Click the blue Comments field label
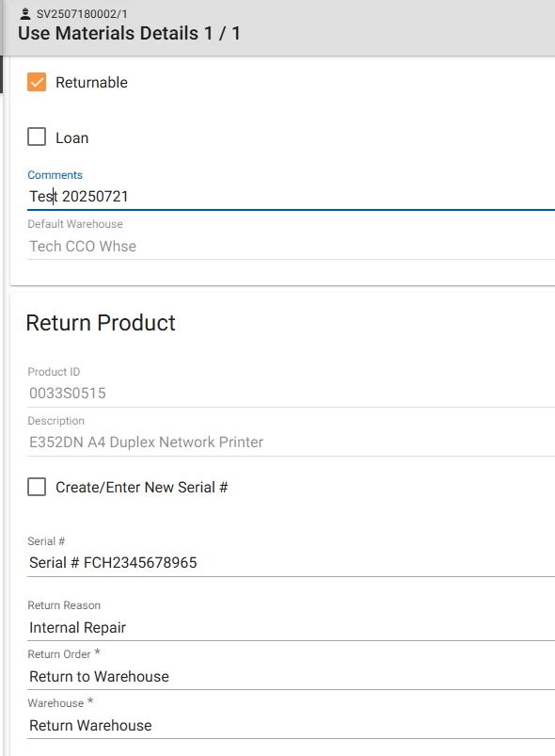This screenshot has height=756, width=555. [x=55, y=175]
